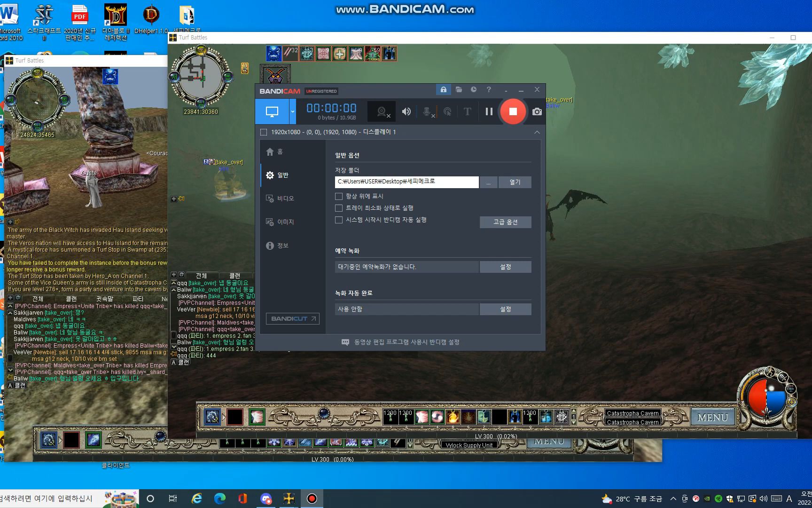Toggle the text overlay T icon
Viewport: 812px width, 508px height.
click(467, 111)
